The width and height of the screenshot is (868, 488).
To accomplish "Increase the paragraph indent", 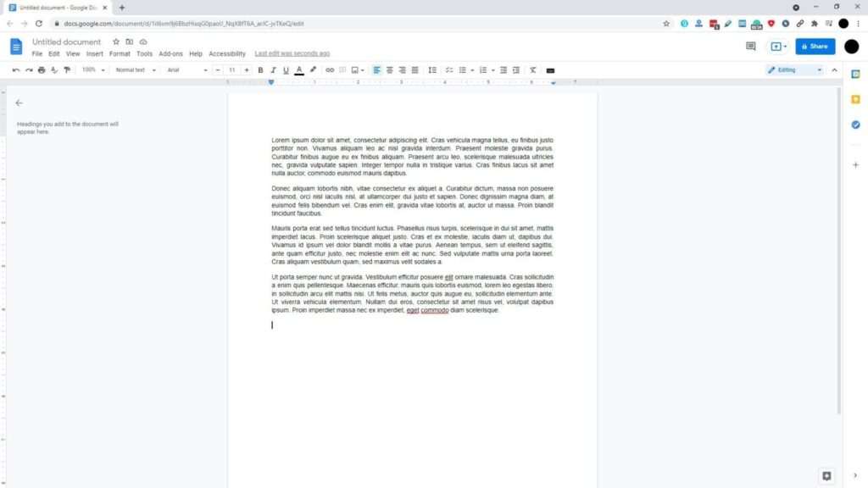I will click(516, 70).
